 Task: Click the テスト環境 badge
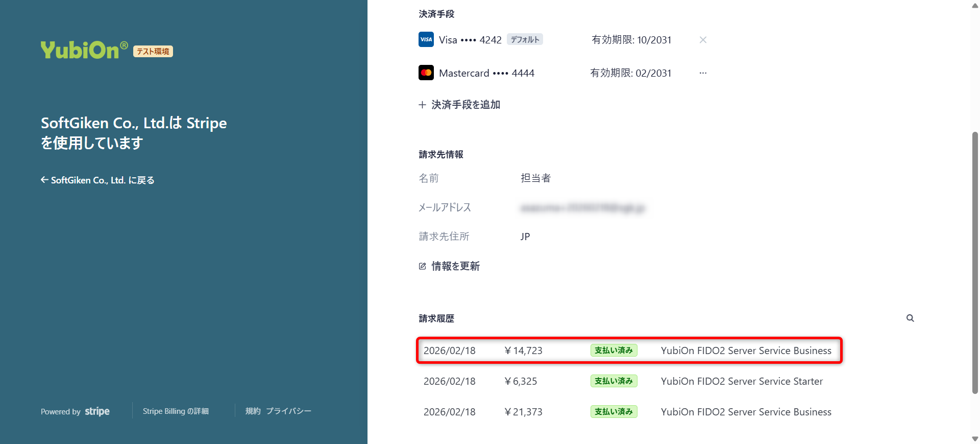point(153,51)
